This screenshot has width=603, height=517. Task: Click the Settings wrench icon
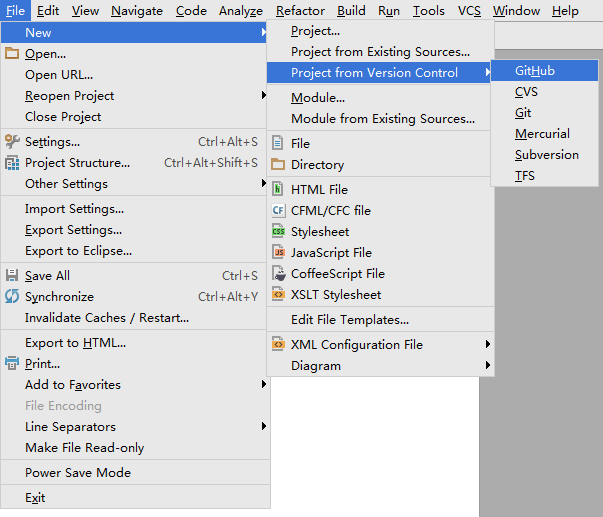point(12,142)
